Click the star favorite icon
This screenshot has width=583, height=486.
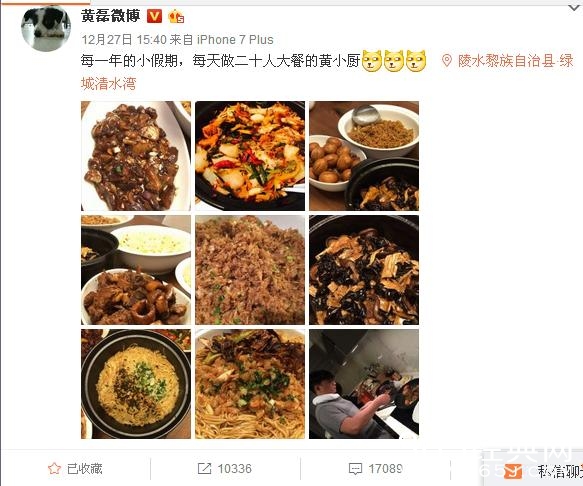coord(54,468)
